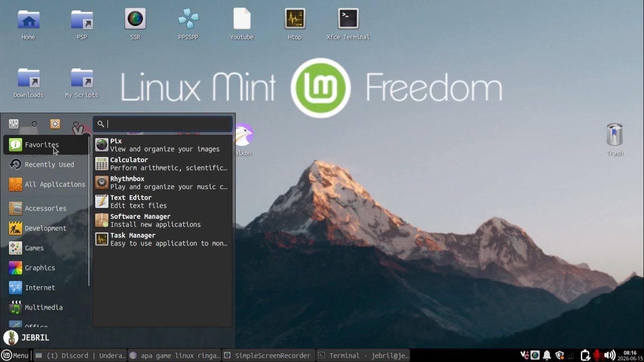Launch Pix from favorites list

163,145
